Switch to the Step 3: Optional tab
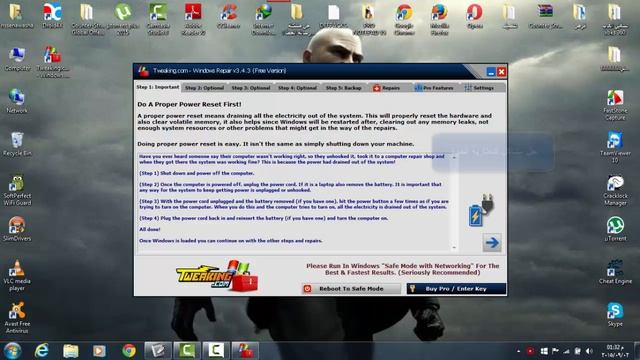This screenshot has height=360, width=640. (x=251, y=88)
